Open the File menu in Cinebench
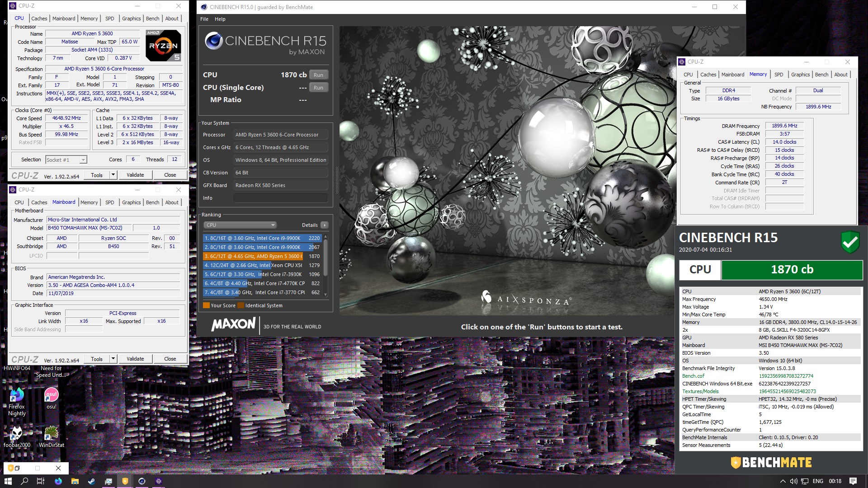 (x=204, y=19)
